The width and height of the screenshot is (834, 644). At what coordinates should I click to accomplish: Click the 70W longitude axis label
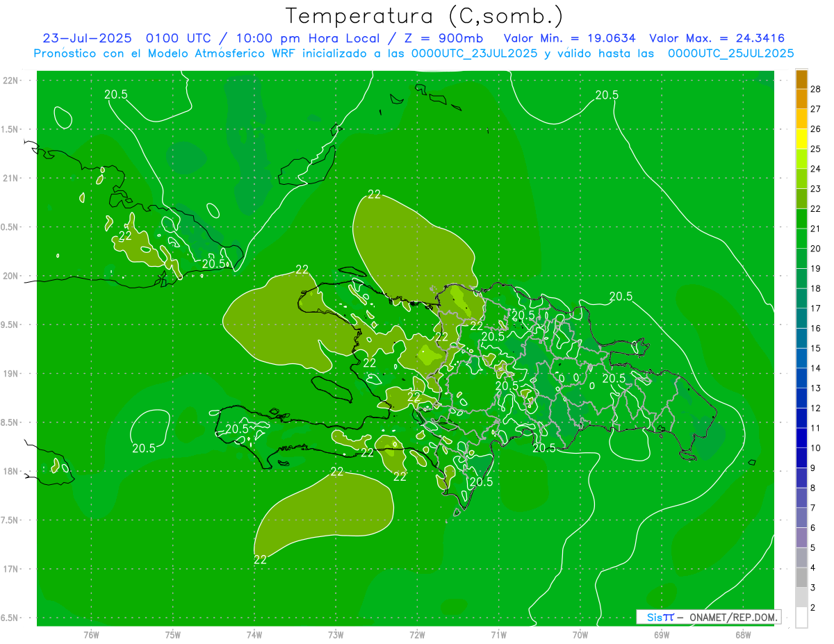[580, 634]
